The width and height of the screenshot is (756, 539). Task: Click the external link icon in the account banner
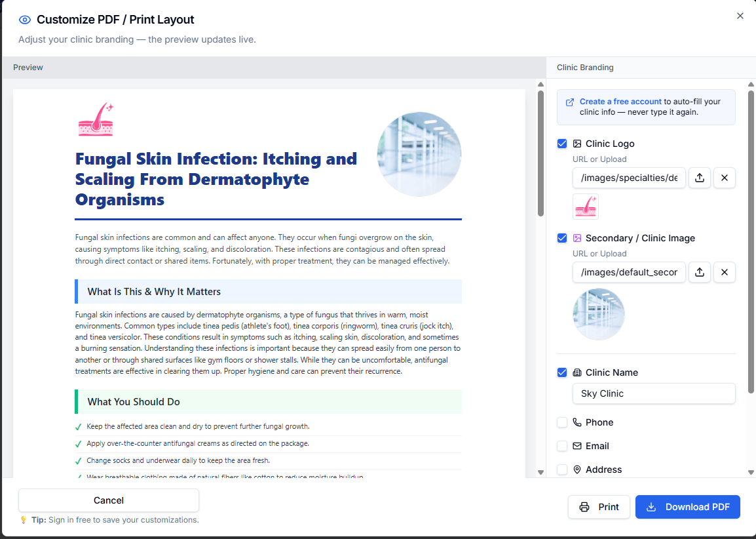click(570, 102)
